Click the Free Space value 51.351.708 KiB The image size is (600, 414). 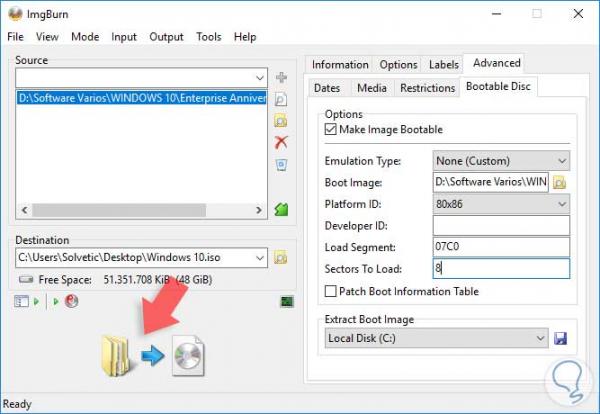(137, 280)
